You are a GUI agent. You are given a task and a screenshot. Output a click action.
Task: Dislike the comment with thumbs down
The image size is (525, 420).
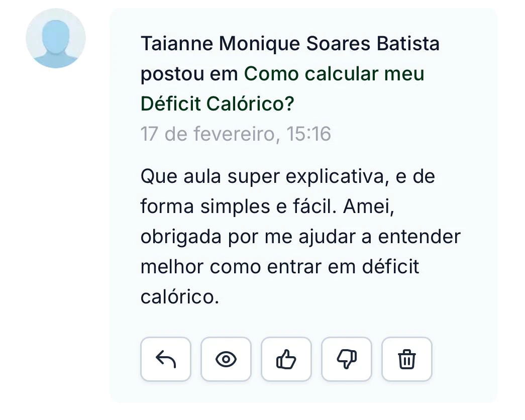click(x=347, y=359)
